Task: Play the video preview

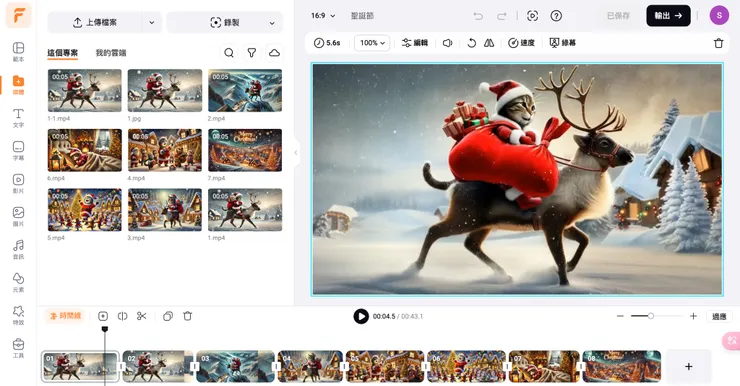Action: point(361,316)
